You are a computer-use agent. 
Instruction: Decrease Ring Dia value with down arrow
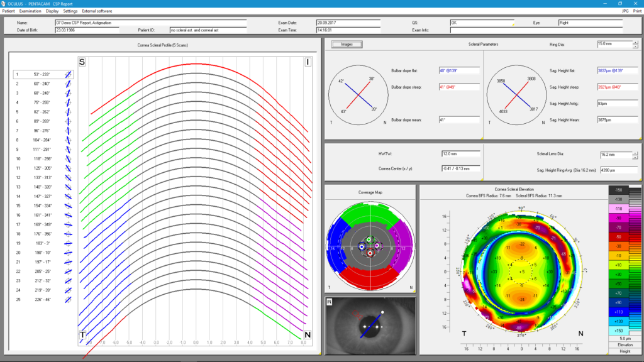[x=635, y=46]
